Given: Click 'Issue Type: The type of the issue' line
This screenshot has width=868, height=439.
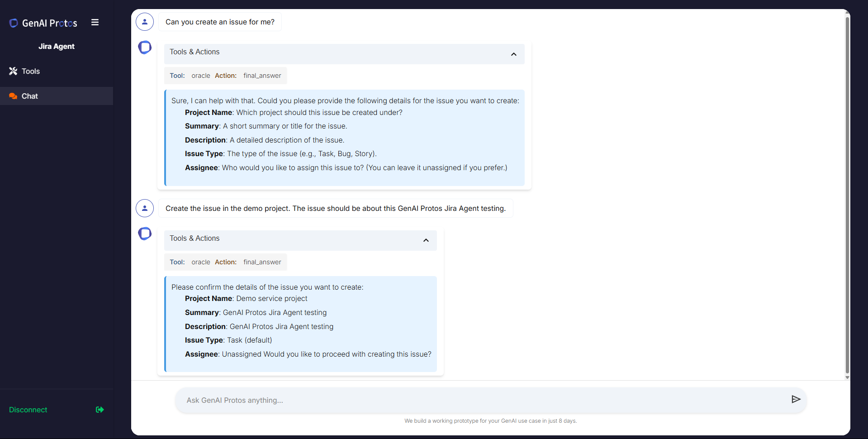Looking at the screenshot, I should pyautogui.click(x=281, y=154).
